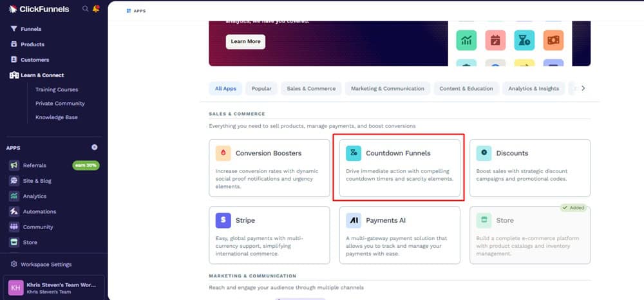Click the green chart icon in banner

click(466, 40)
